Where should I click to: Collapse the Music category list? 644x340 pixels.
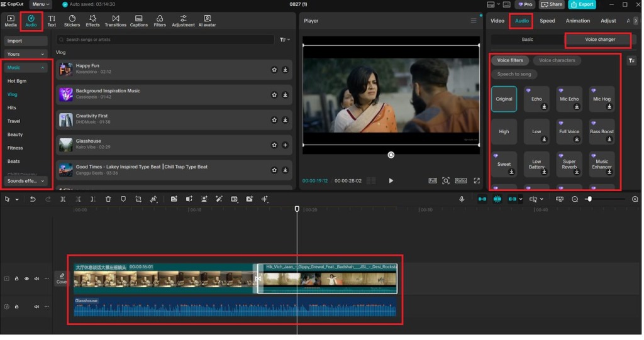(43, 67)
